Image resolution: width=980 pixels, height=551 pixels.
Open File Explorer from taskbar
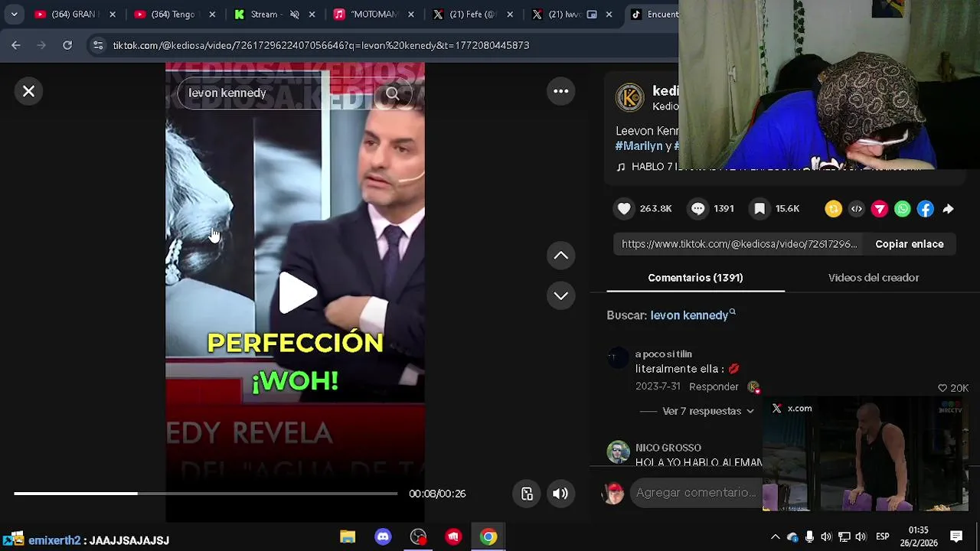[x=348, y=537]
